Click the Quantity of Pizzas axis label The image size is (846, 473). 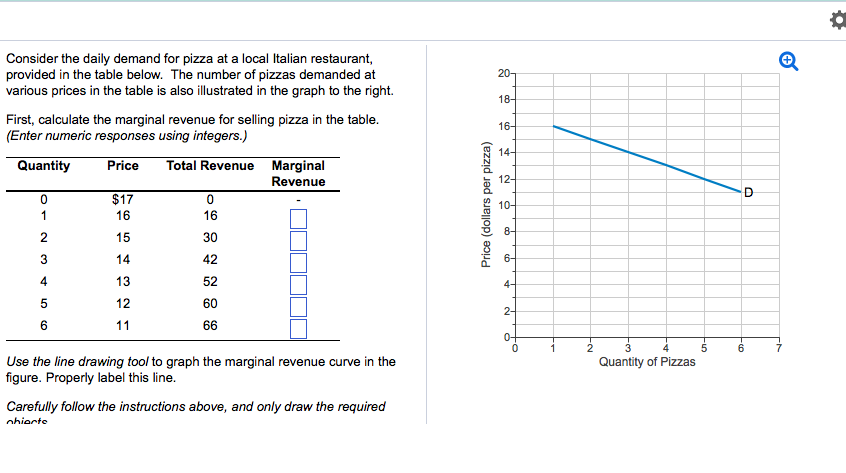point(647,362)
